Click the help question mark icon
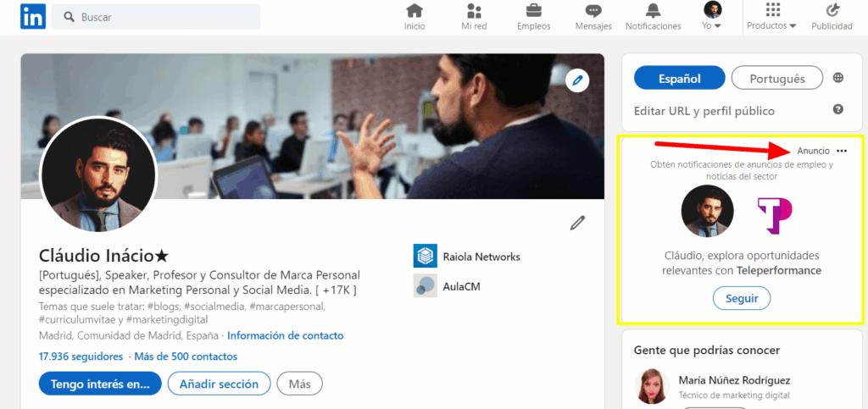This screenshot has width=868, height=409. click(838, 109)
